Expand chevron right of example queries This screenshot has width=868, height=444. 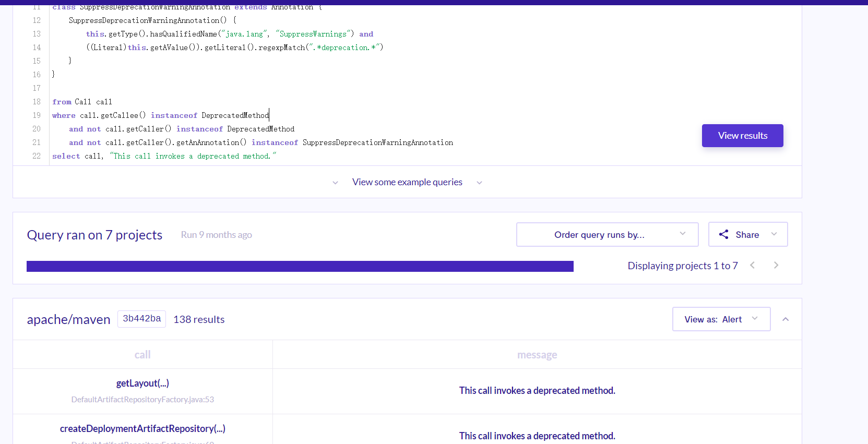click(x=479, y=183)
